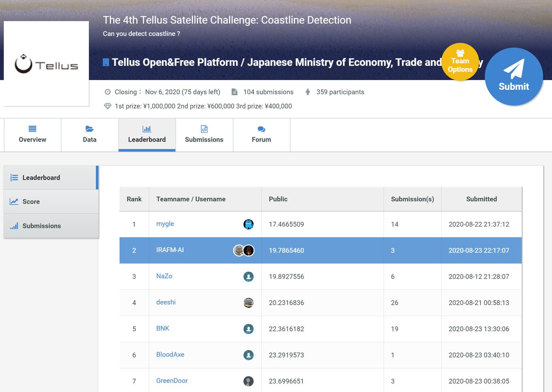Open BloodAxe user profile link
The width and height of the screenshot is (552, 392).
tap(170, 354)
